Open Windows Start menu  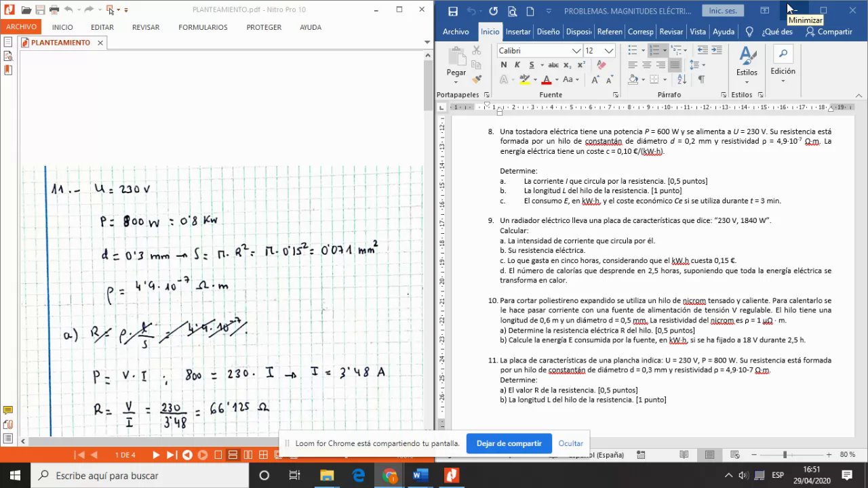coord(15,475)
